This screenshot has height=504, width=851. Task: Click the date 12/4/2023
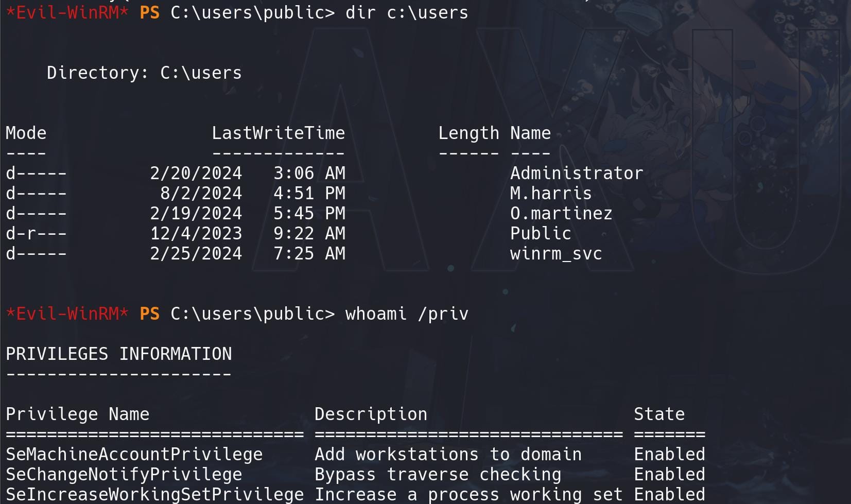[x=196, y=233]
